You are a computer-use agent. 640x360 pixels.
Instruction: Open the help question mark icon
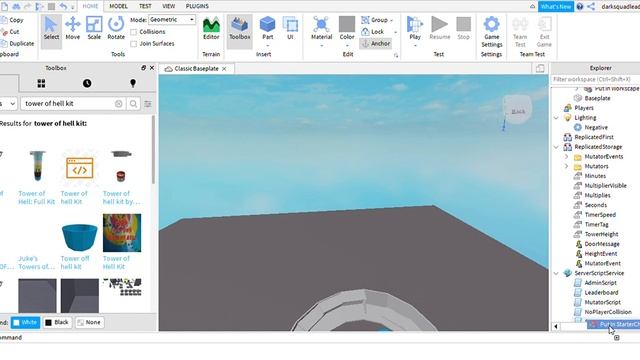[x=580, y=7]
